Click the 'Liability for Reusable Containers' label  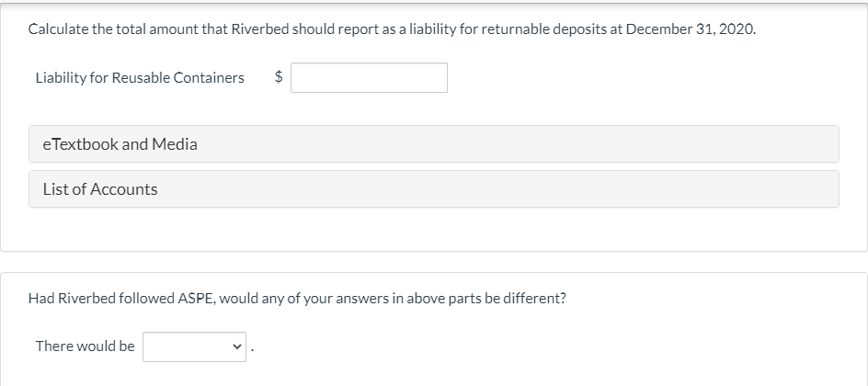[140, 78]
